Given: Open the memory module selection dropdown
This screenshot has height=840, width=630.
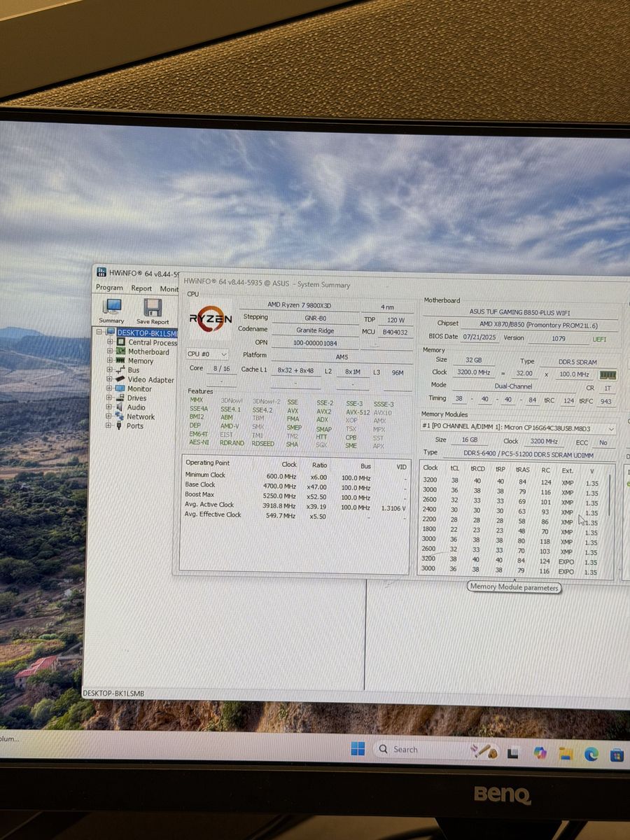Looking at the screenshot, I should [518, 427].
